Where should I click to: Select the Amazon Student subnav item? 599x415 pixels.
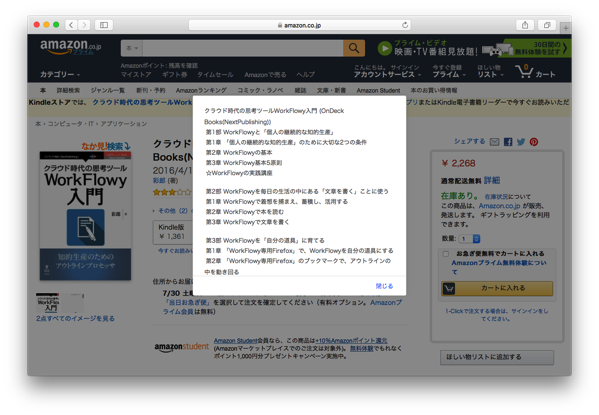point(378,90)
